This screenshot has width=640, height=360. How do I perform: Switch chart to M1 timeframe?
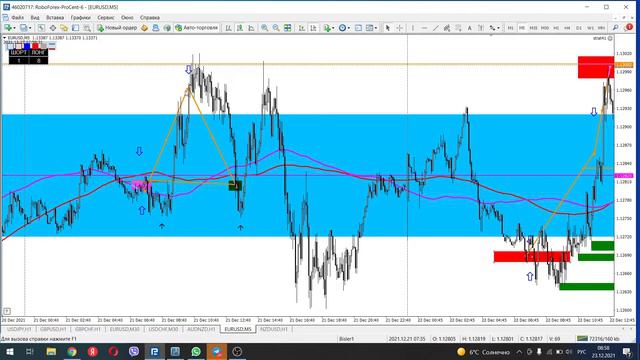coord(510,28)
